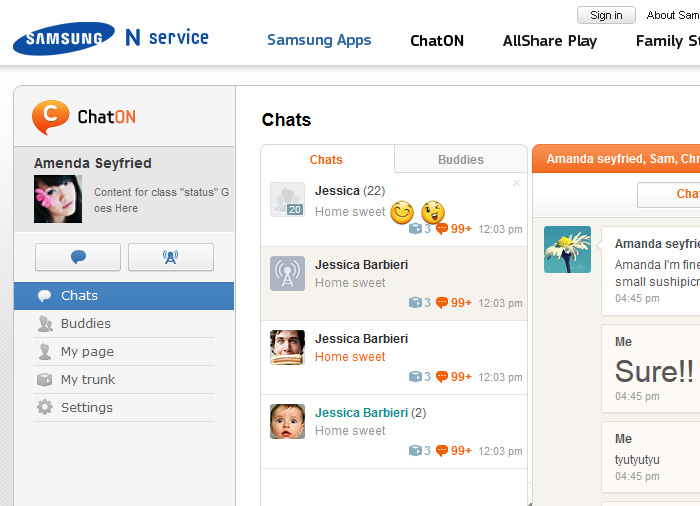Click the orange Chat button in conversation panel
The width and height of the screenshot is (700, 506).
tap(668, 195)
